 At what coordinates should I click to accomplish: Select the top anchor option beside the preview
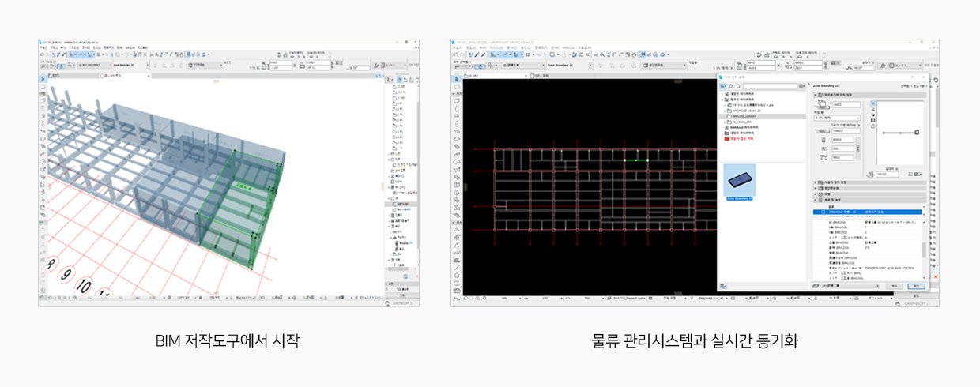873,103
